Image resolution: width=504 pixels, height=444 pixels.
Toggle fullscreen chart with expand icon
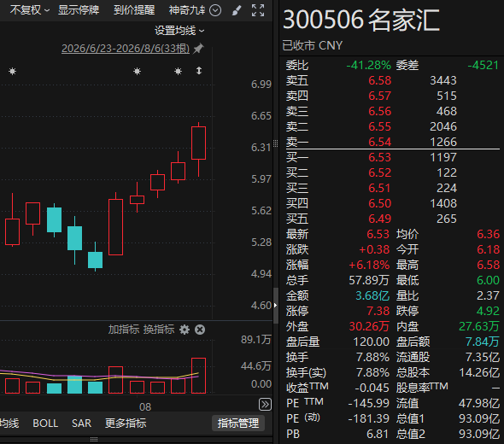coord(258,10)
